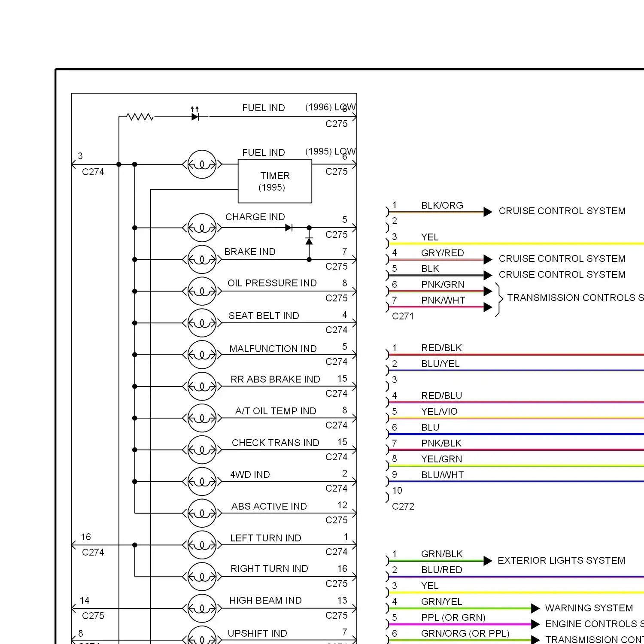Click the (1995) LOW text
The height and width of the screenshot is (644, 644).
click(x=330, y=151)
